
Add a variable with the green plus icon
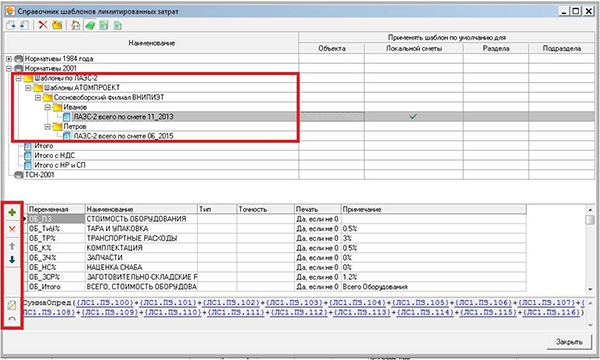pos(12,212)
